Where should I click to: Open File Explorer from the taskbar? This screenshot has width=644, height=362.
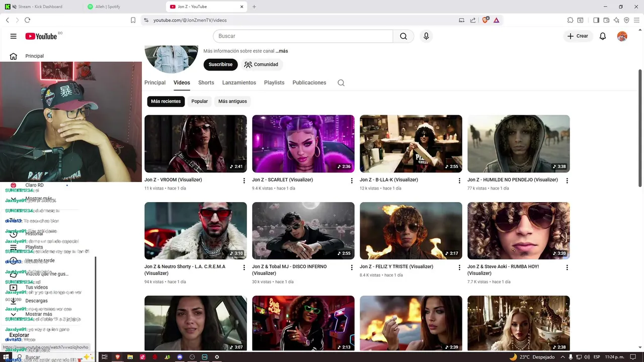130,357
